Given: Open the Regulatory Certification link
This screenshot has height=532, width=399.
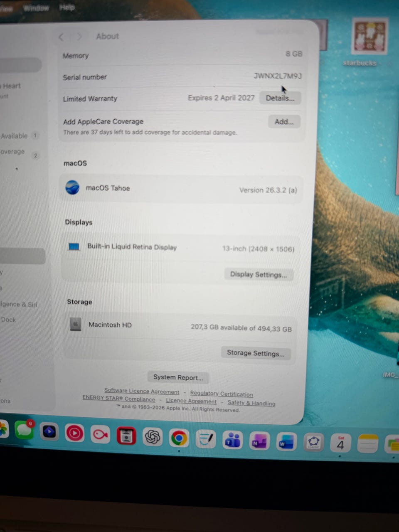Looking at the screenshot, I should [222, 394].
